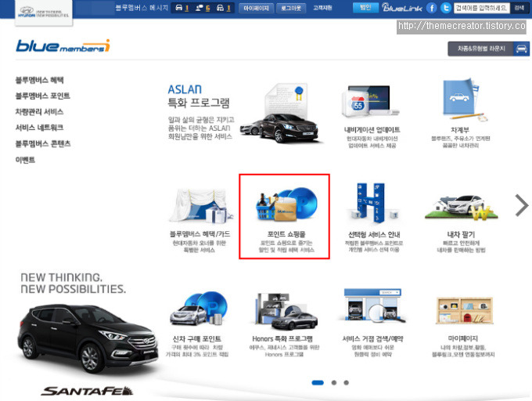Click the 마이페이지 button in top bar
Viewport: 532px width, 401px height.
(256, 8)
